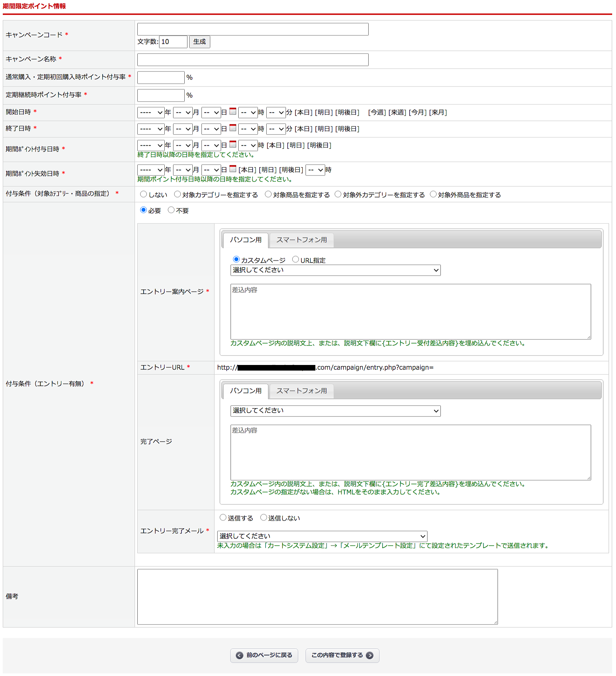The image size is (616, 676).
Task: Click [明日] link for 終了日時
Action: pyautogui.click(x=324, y=129)
